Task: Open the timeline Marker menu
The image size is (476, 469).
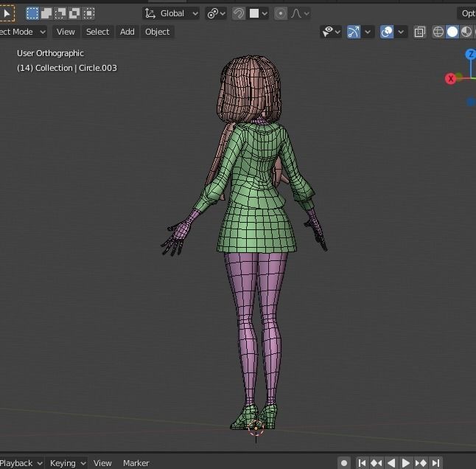Action: pos(136,463)
